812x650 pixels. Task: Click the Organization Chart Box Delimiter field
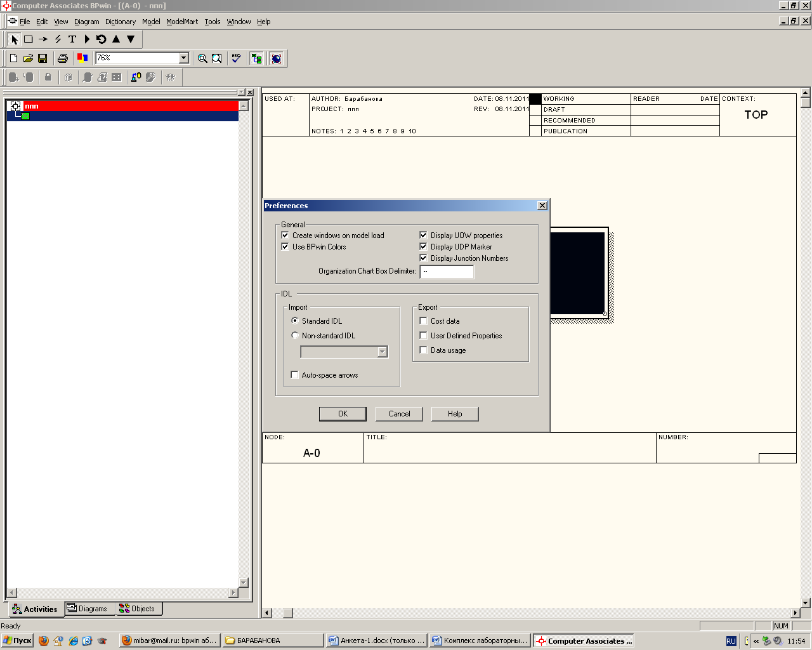(x=447, y=271)
